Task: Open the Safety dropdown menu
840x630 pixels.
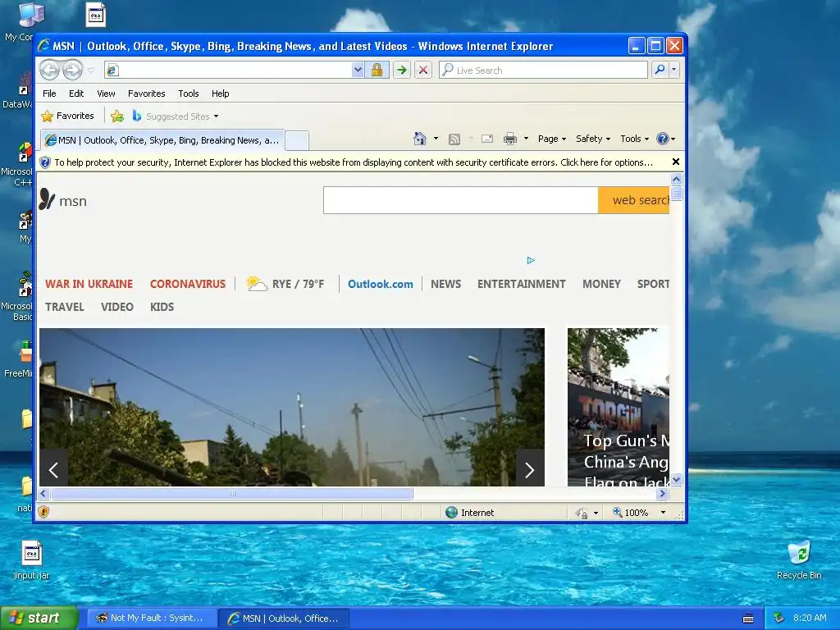Action: (592, 139)
